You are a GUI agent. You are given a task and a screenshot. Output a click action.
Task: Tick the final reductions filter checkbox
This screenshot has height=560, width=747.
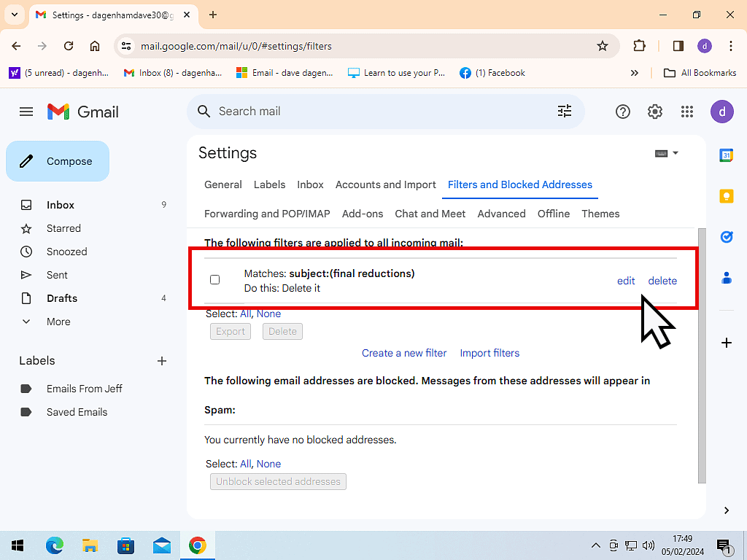coord(214,280)
